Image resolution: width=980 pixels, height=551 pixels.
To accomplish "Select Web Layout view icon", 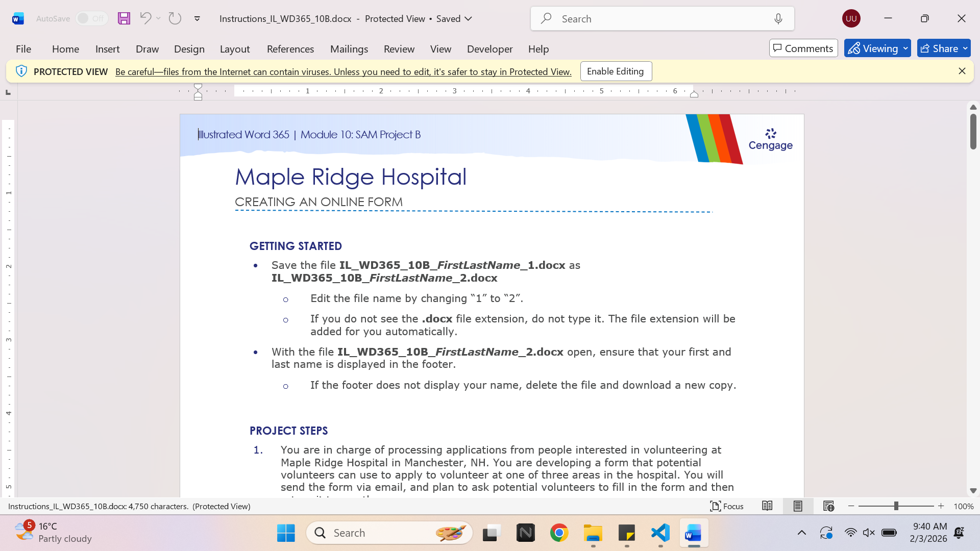I will tap(828, 506).
